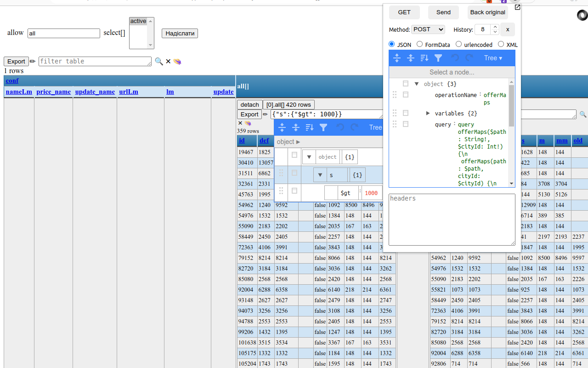This screenshot has width=588, height=368.
Task: Collapse object {1} node in filter editor
Action: [x=309, y=157]
